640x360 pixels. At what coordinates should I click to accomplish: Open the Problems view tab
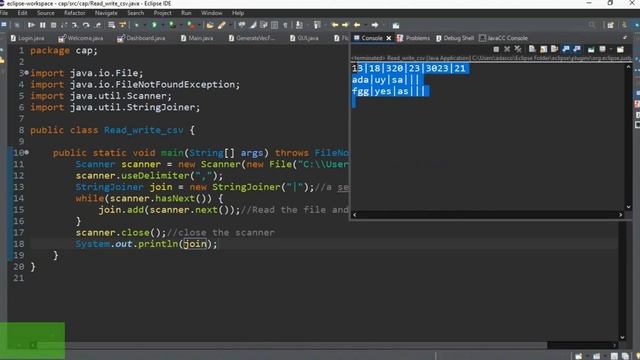pyautogui.click(x=413, y=38)
